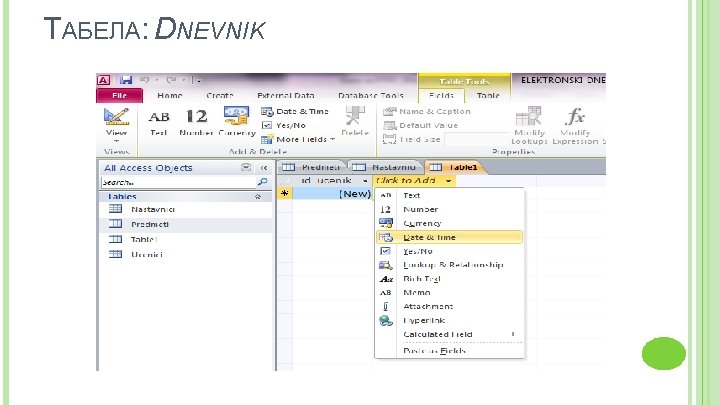The height and width of the screenshot is (405, 720).
Task: Open the File tab
Action: click(119, 96)
